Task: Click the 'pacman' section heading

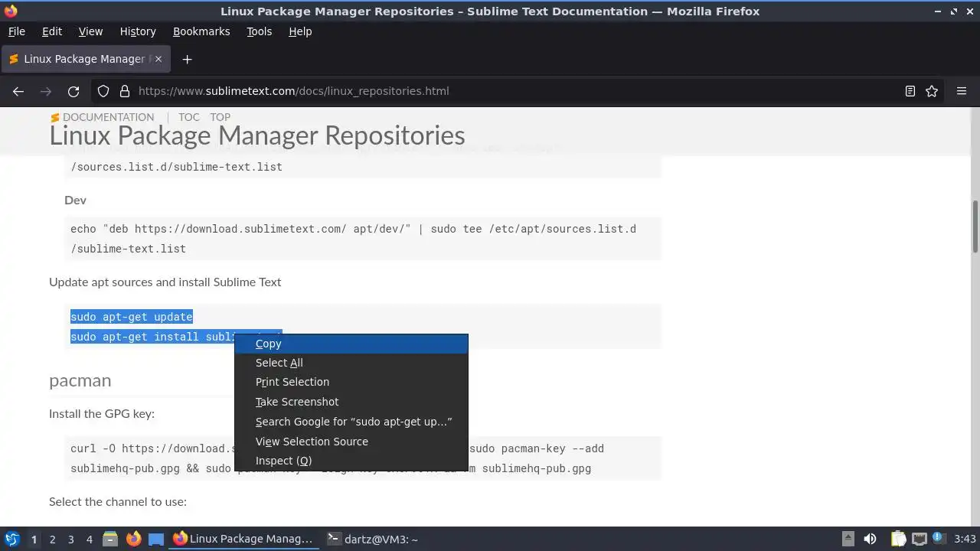Action: (x=80, y=380)
